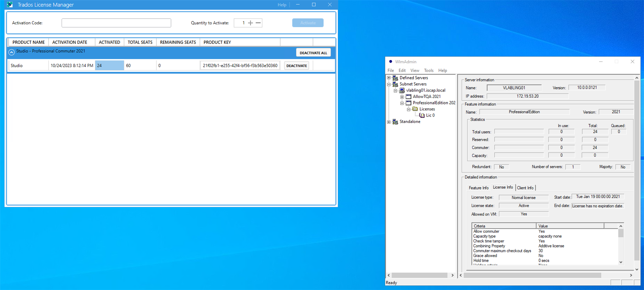
Task: Click the server name field 'VLABLING01'
Action: click(x=514, y=88)
